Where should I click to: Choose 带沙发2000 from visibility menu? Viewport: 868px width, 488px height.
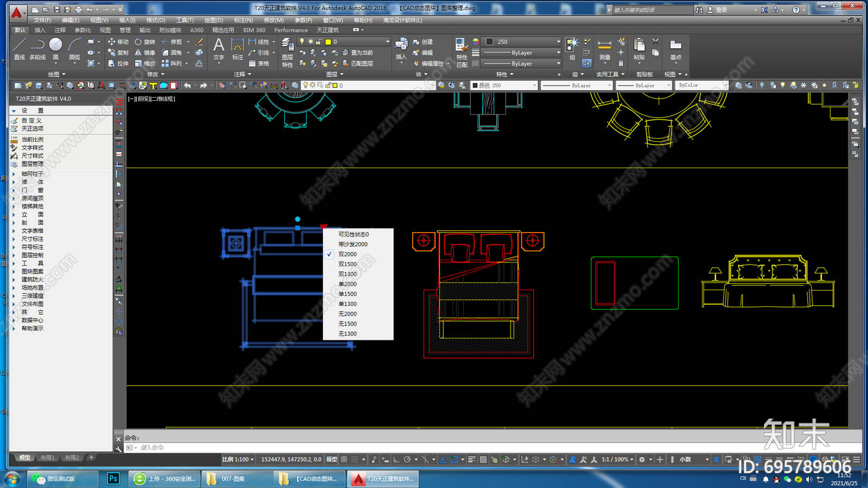coord(358,245)
